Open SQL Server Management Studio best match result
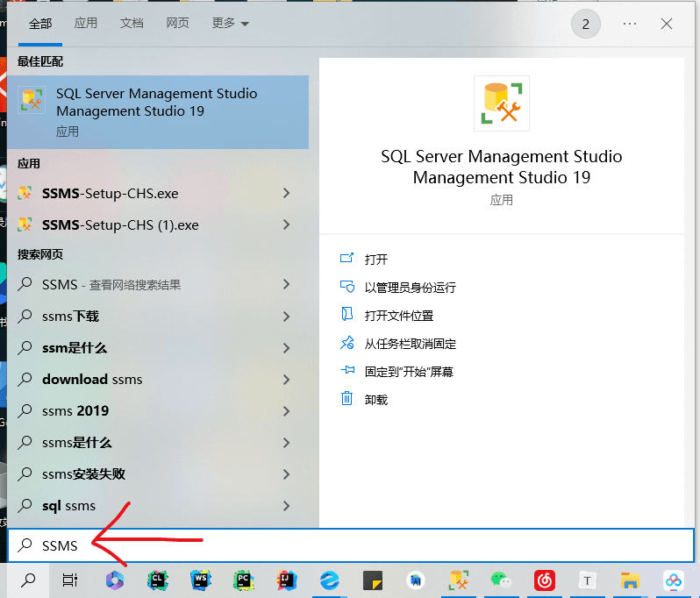Viewport: 700px width, 598px height. tap(158, 111)
